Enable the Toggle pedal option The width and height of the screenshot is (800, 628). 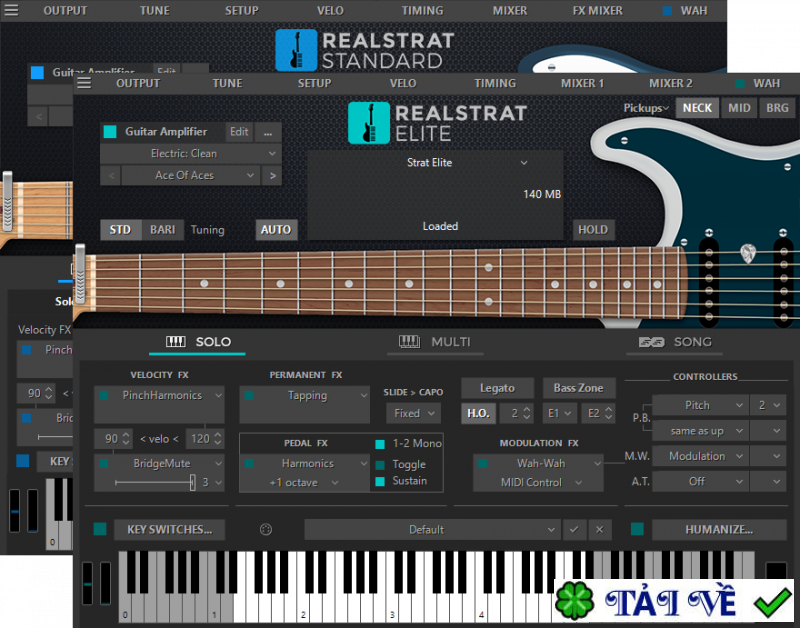click(x=380, y=465)
